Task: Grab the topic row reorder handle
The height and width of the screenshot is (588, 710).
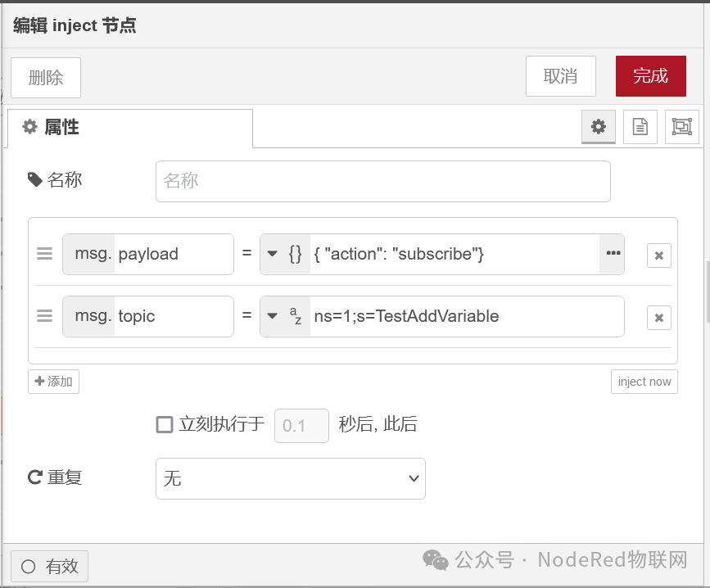Action: 44,315
